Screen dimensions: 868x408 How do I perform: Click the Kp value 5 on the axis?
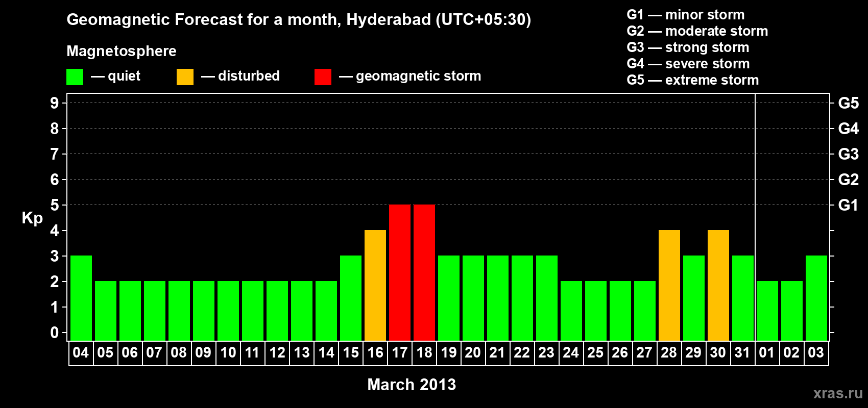coord(55,205)
